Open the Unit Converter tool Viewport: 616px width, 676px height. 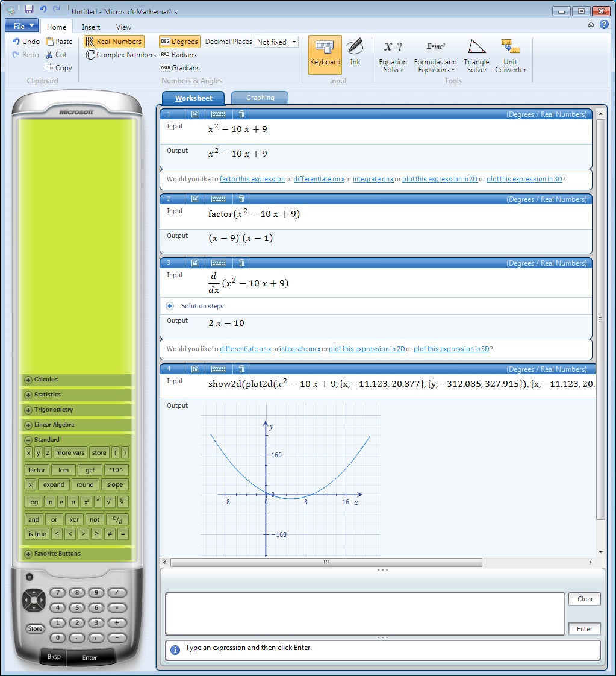[510, 55]
